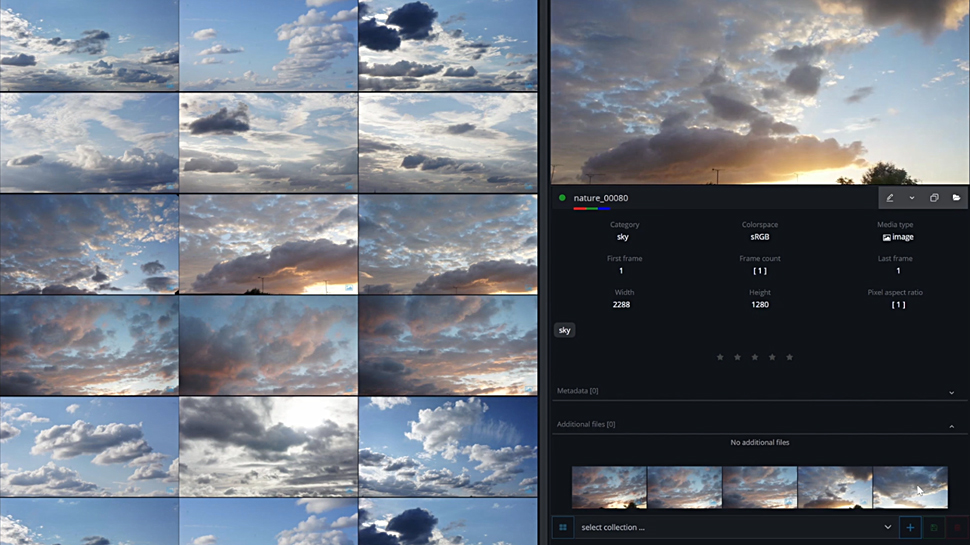This screenshot has width=970, height=545.
Task: Set rating to one star
Action: [720, 357]
